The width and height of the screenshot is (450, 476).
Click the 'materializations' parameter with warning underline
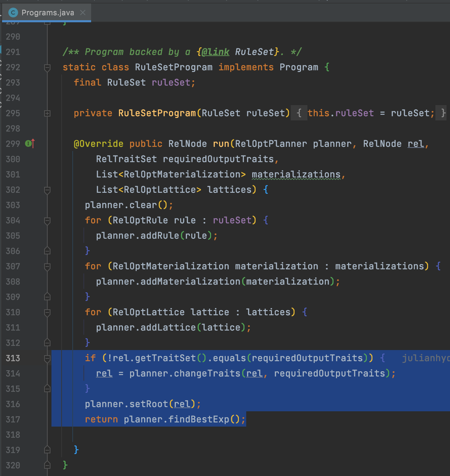click(x=296, y=174)
